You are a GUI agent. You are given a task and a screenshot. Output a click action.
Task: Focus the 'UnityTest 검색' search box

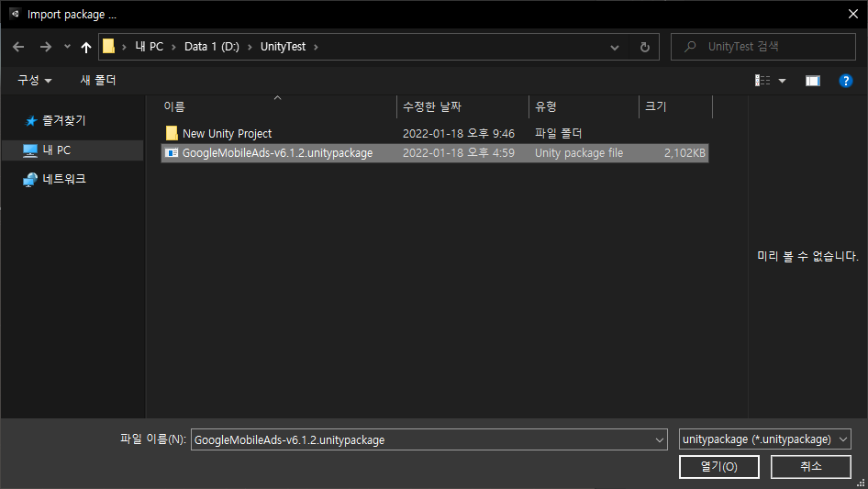763,47
